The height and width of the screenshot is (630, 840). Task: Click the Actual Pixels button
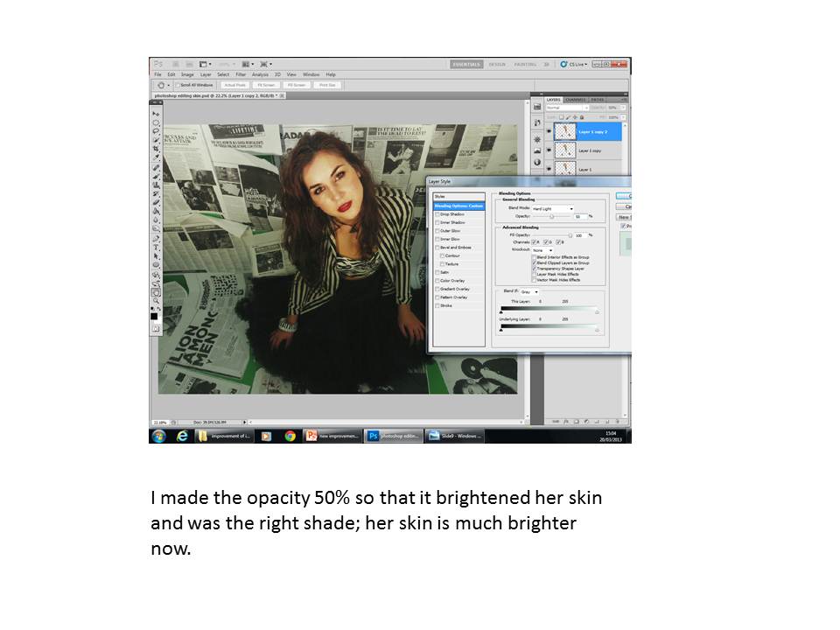tap(234, 85)
